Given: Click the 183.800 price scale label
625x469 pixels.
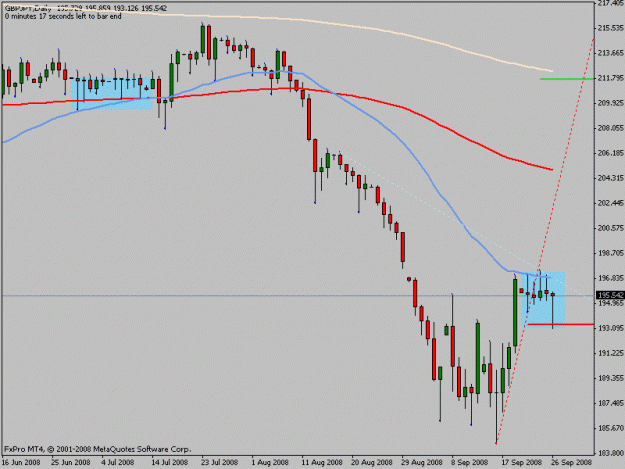Looking at the screenshot, I should 610,453.
